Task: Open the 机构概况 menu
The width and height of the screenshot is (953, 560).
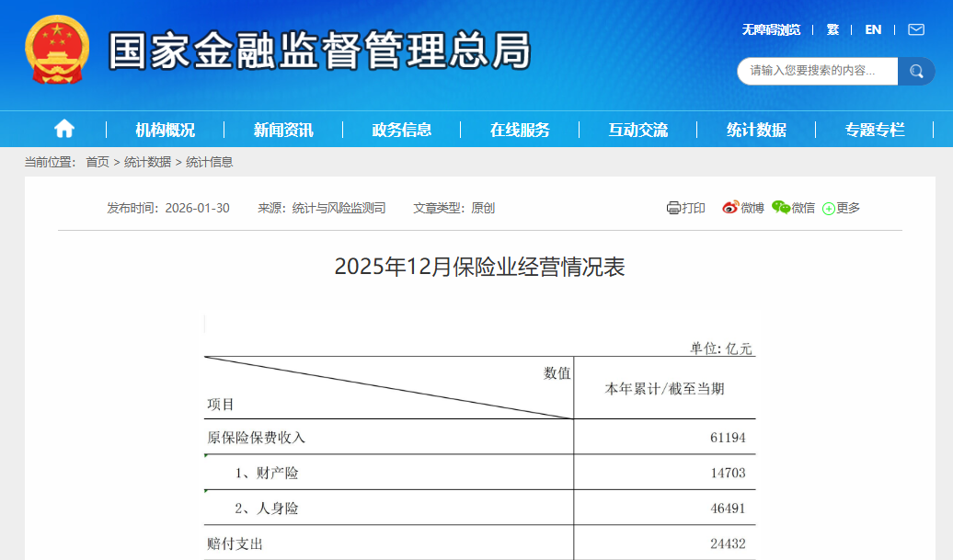Action: point(166,130)
